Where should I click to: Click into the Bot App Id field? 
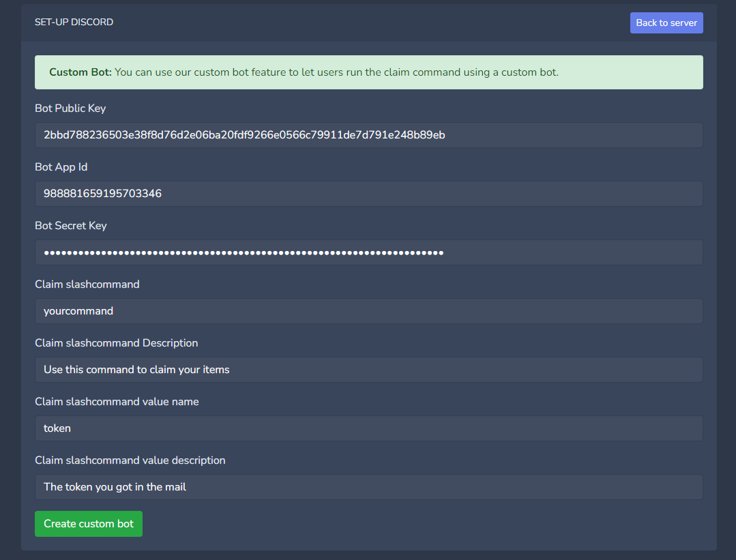click(x=368, y=194)
